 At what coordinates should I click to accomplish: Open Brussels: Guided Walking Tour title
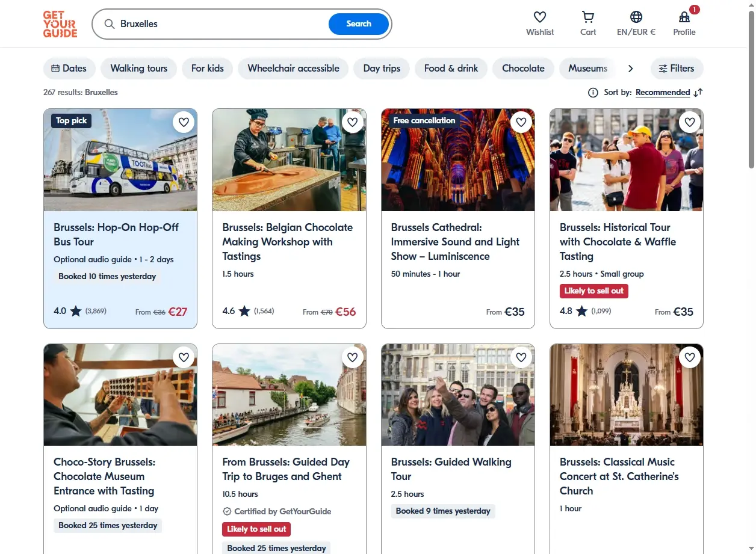pos(451,469)
